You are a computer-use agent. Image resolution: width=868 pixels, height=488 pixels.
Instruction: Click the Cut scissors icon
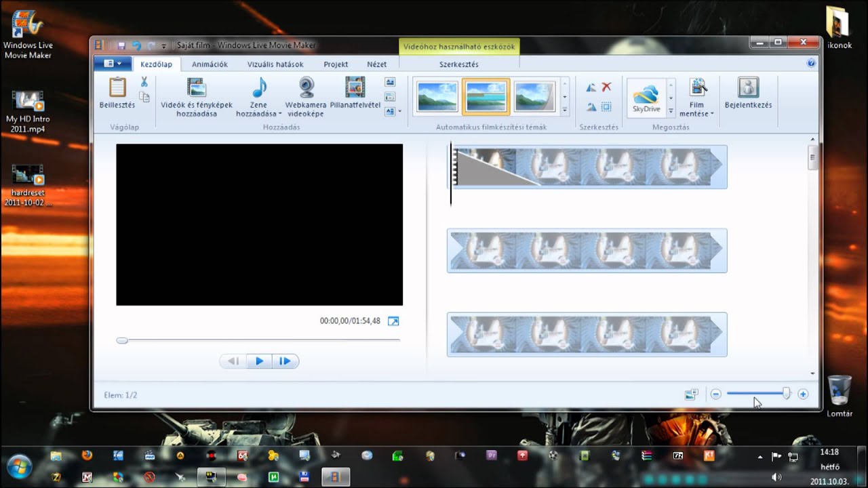(x=144, y=82)
